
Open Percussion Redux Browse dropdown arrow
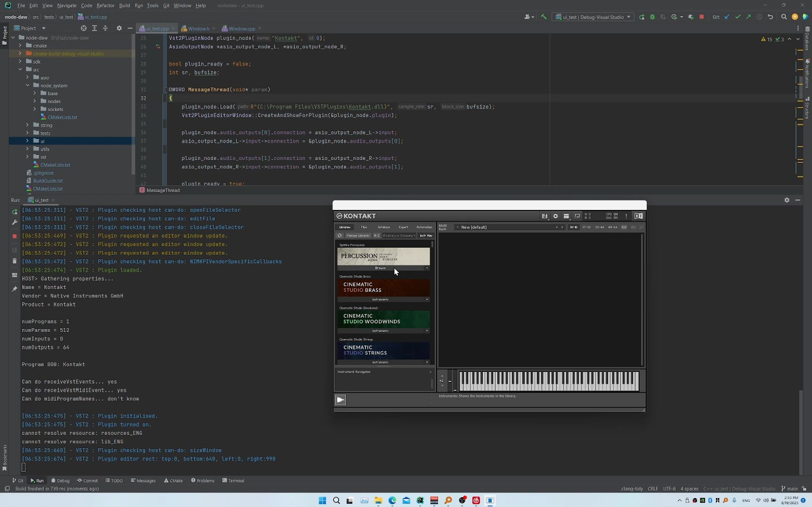click(427, 268)
